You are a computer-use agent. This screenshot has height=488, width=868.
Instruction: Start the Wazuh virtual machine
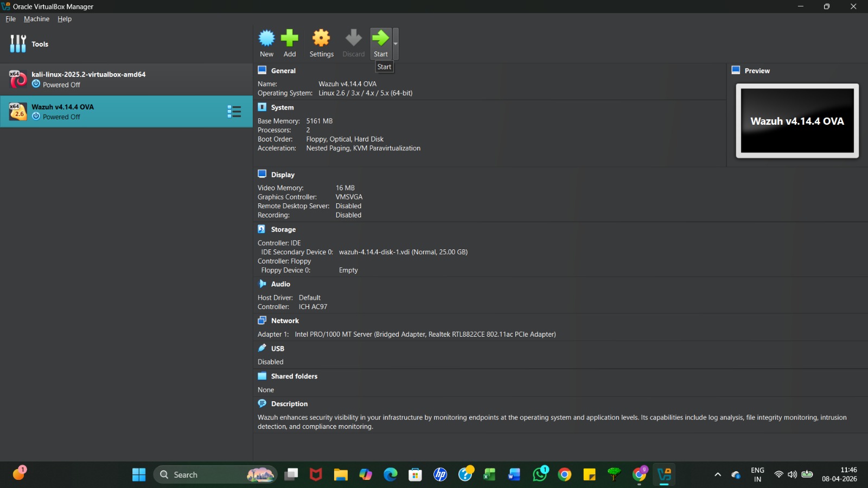381,43
